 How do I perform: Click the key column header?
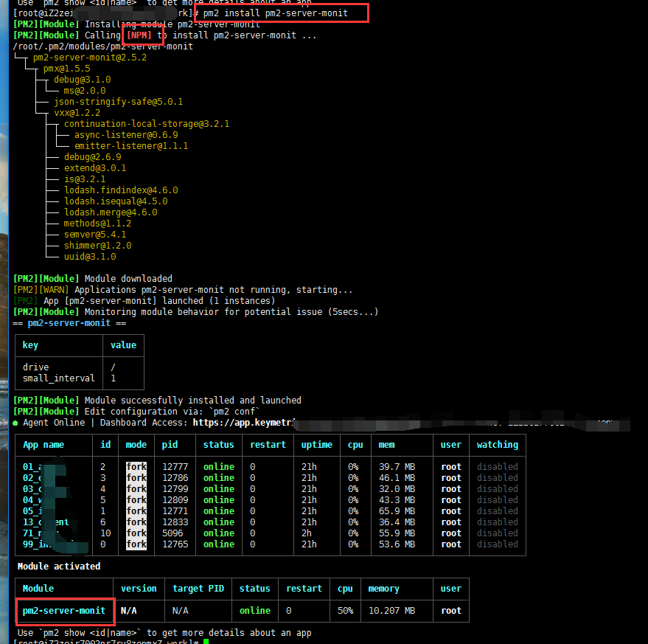tap(30, 345)
